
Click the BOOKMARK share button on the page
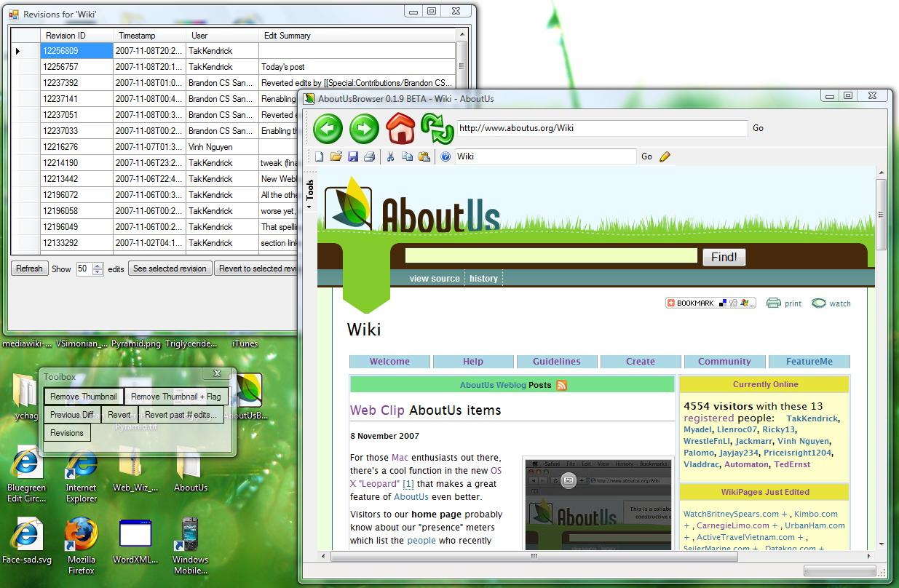[x=710, y=303]
